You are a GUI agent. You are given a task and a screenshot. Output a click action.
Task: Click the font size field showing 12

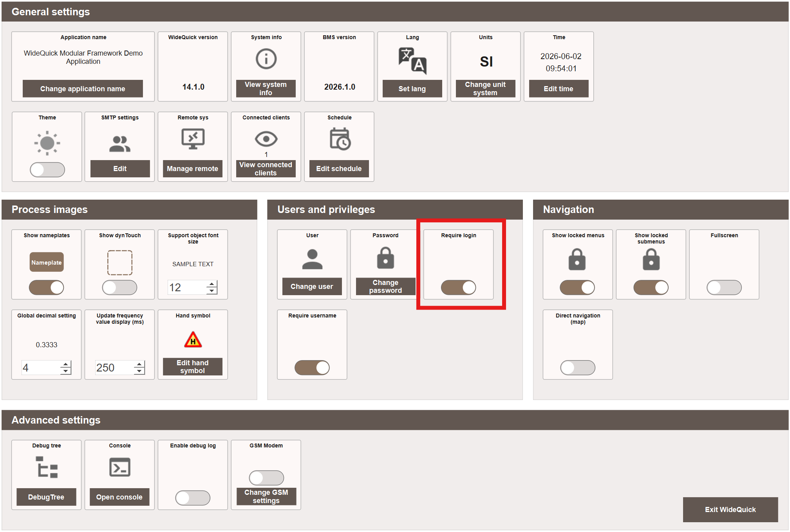(187, 287)
